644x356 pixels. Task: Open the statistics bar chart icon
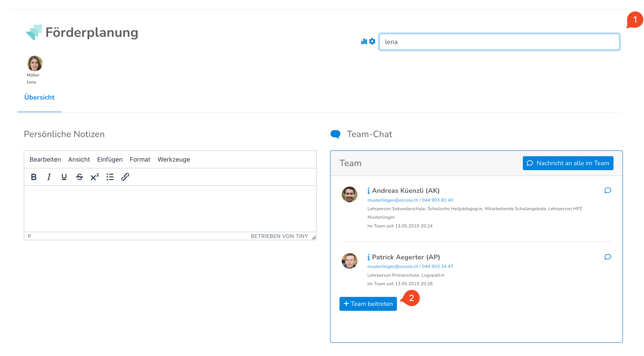tap(364, 42)
